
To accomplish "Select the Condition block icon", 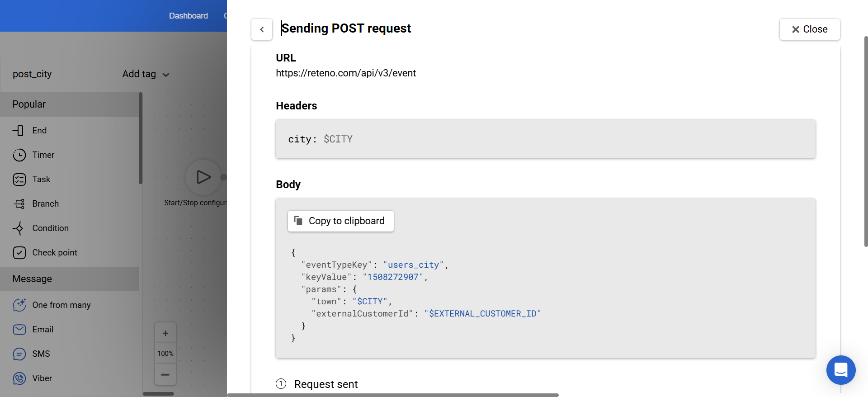I will pyautogui.click(x=19, y=228).
